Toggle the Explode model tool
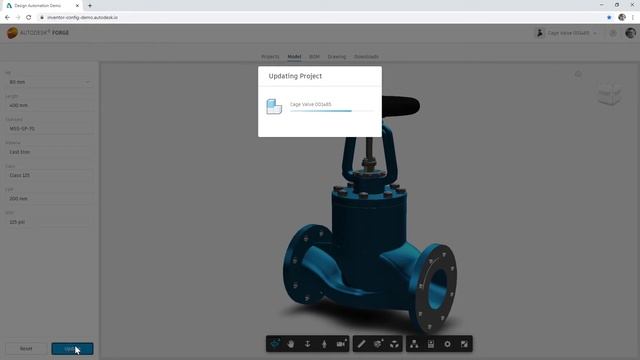The width and height of the screenshot is (640, 360). (x=394, y=344)
